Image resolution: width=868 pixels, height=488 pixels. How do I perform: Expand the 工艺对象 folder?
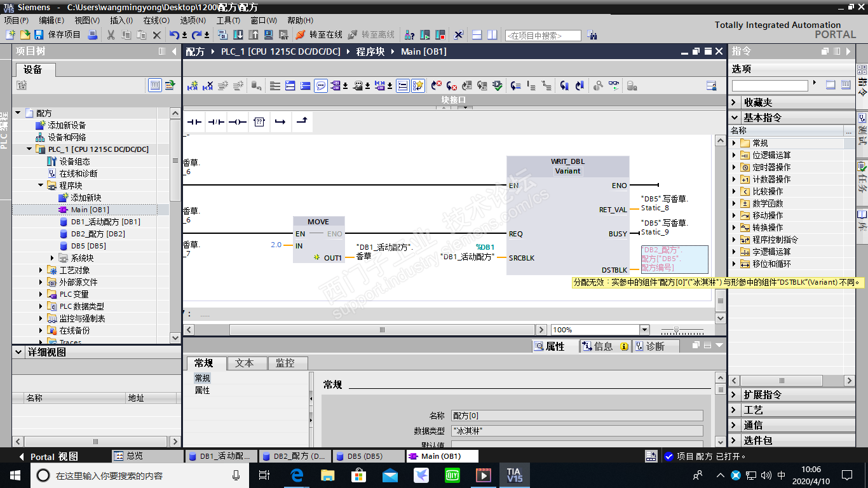[x=41, y=270]
